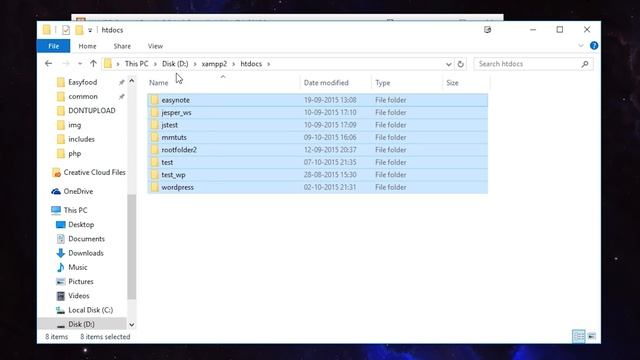Open address bar history dropdown
The image size is (640, 360).
pos(449,64)
